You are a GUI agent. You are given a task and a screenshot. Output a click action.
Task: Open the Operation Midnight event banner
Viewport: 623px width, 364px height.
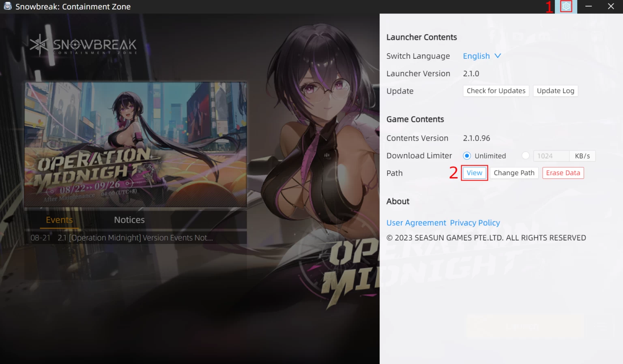tap(135, 145)
